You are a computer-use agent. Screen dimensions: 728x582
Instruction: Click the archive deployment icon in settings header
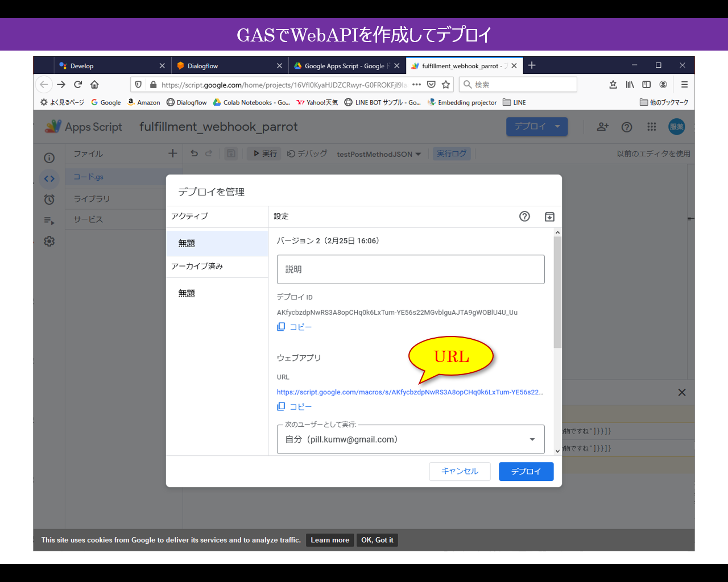549,217
